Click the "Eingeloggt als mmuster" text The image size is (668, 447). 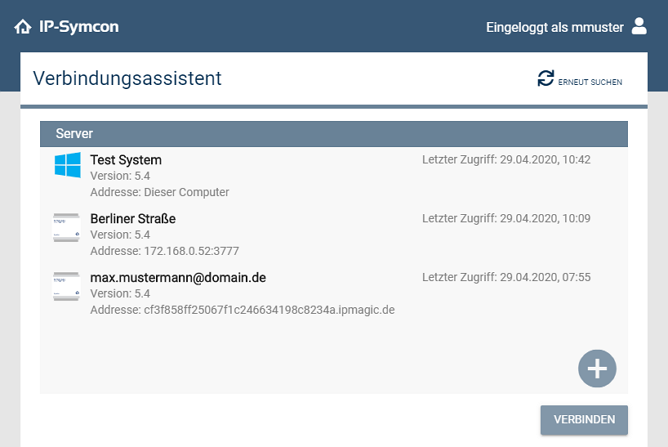click(554, 27)
